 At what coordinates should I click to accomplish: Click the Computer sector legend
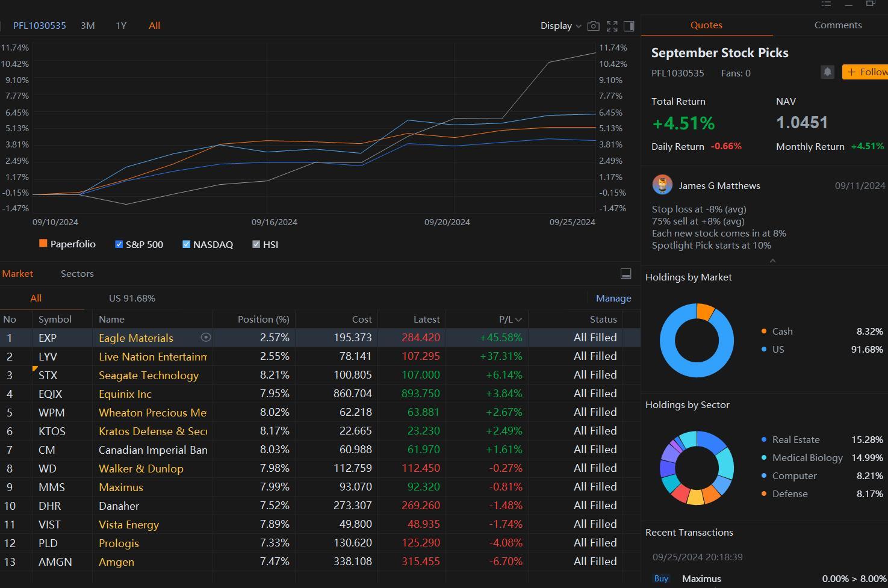[x=794, y=476]
